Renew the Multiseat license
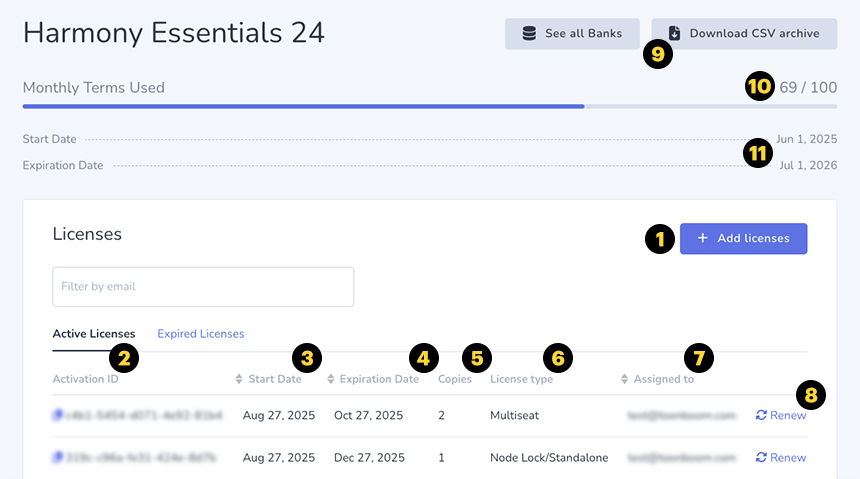 point(780,415)
